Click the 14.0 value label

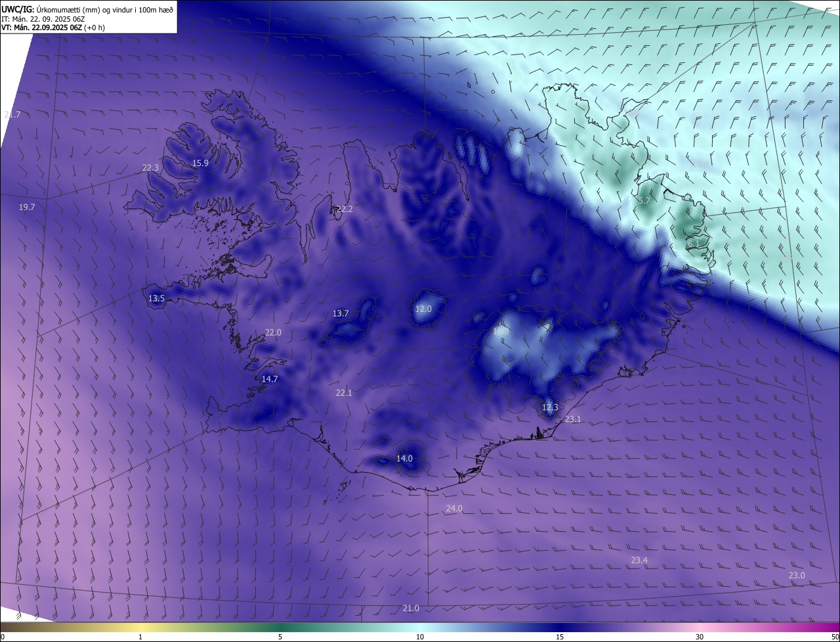pyautogui.click(x=404, y=458)
